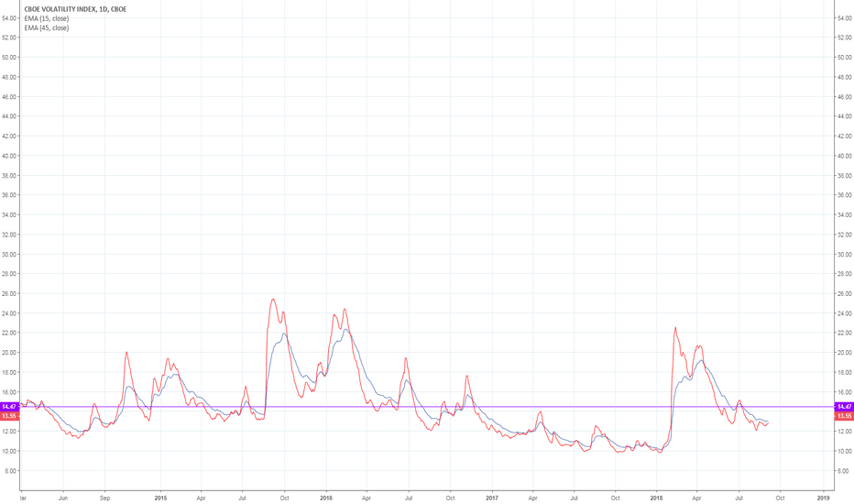Click the Oct label just before 2016
Screen dimensions: 854x504
pos(284,498)
